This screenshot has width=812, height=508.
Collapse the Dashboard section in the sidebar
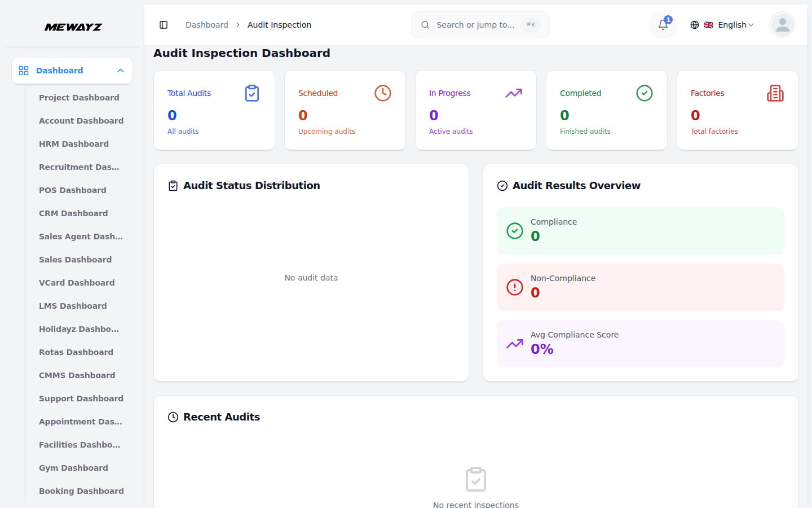(120, 70)
